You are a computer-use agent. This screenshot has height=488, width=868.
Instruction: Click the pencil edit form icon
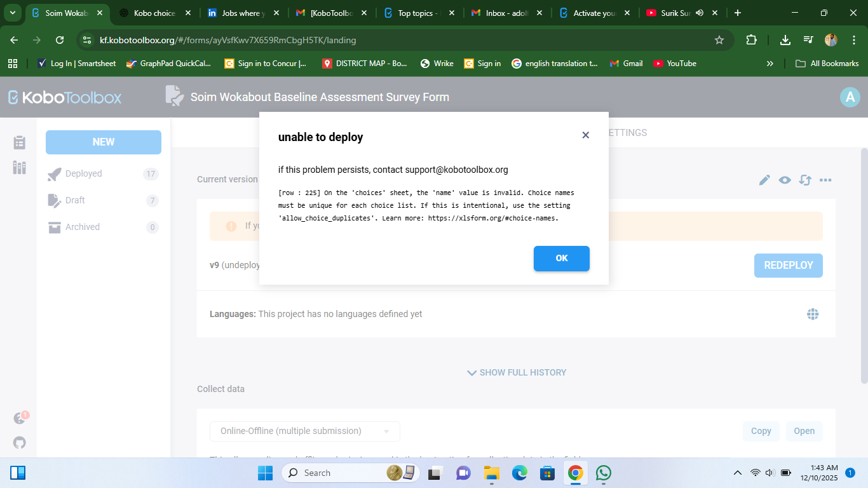point(764,180)
